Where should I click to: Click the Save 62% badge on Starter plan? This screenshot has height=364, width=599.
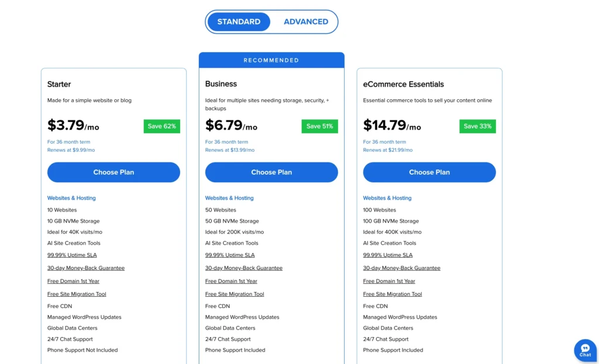[x=161, y=126]
